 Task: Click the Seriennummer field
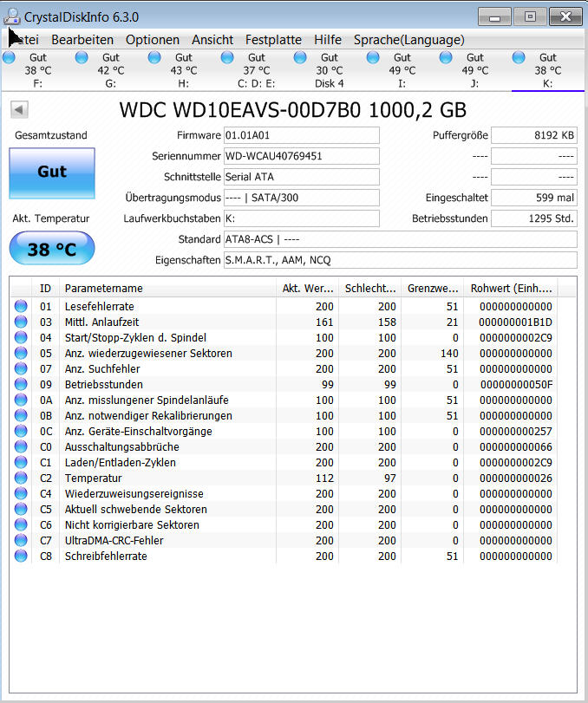coord(302,156)
